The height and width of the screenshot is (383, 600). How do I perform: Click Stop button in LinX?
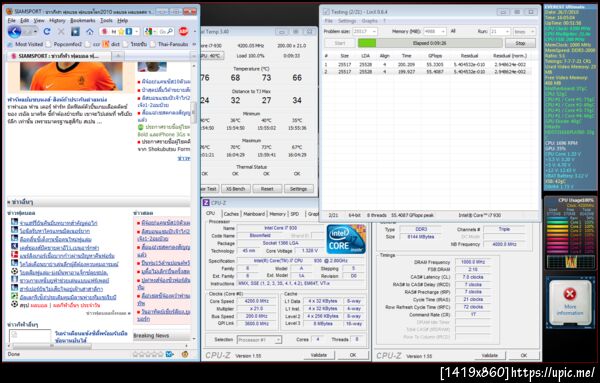[520, 43]
